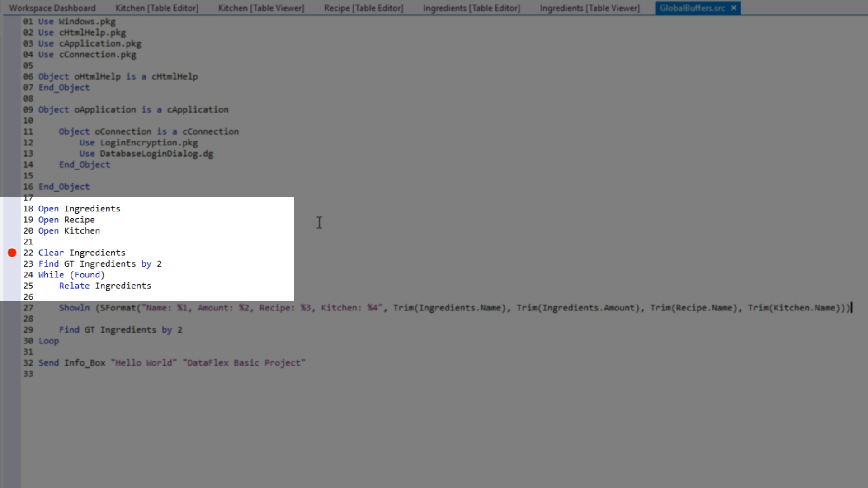Click the 'Loop' keyword on line 30
Viewport: 868px width, 488px height.
point(48,341)
